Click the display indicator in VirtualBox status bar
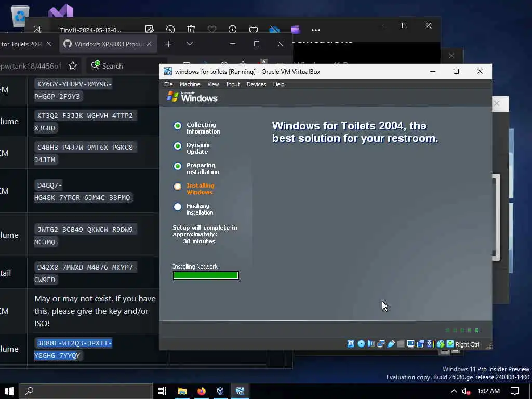 (x=410, y=344)
